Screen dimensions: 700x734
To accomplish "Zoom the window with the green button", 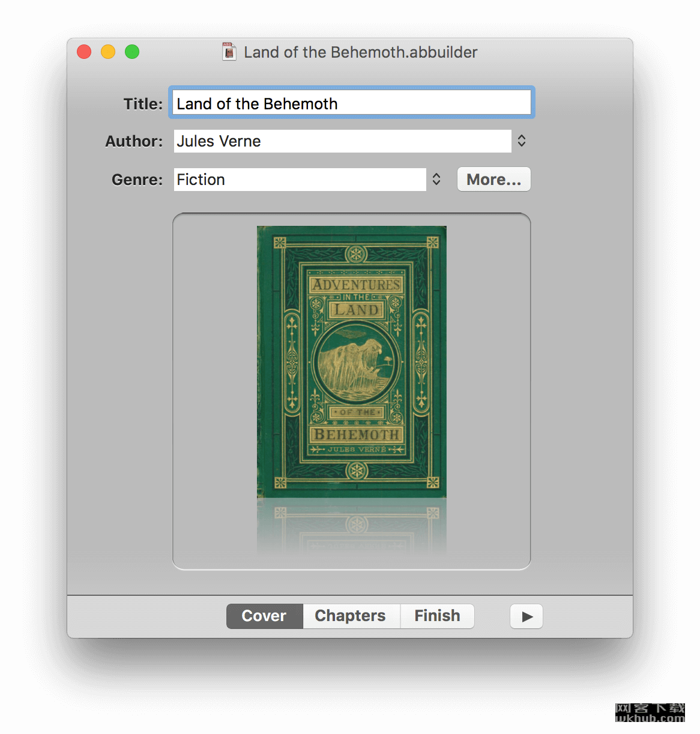I will coord(132,52).
